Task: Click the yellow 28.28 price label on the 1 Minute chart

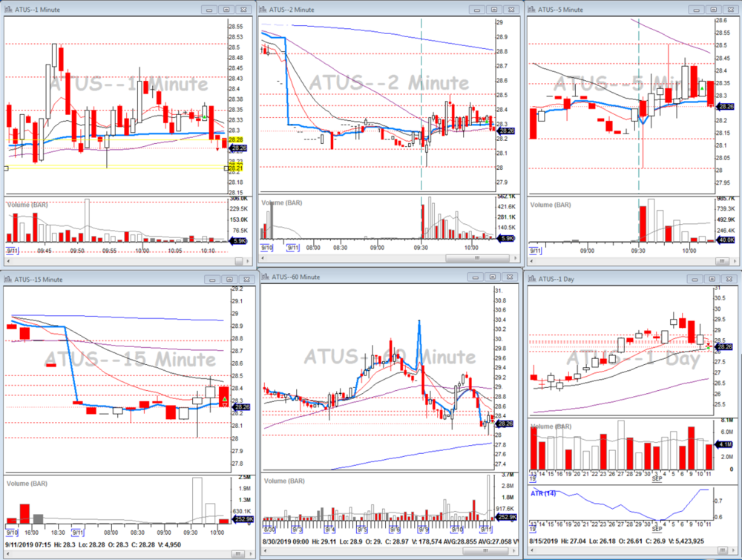Action: tap(237, 139)
